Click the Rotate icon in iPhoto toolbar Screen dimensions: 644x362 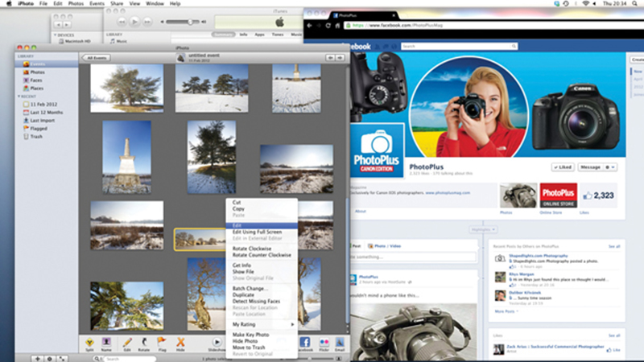click(x=144, y=344)
